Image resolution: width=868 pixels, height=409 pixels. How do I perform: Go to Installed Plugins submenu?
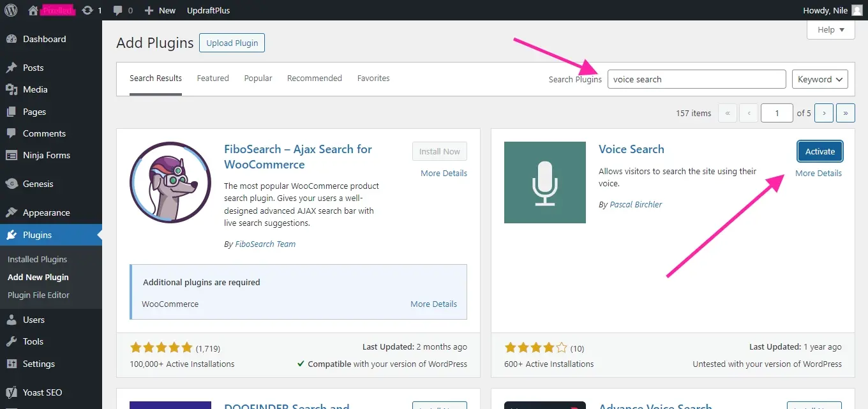point(37,259)
